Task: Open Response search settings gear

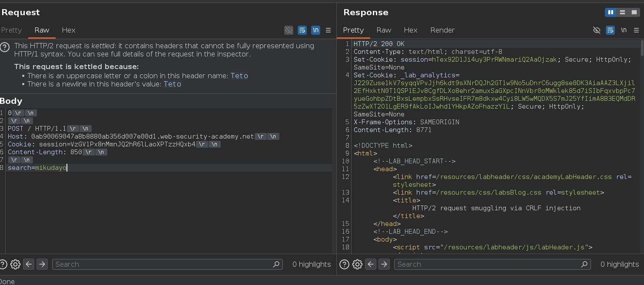Action: tap(357, 264)
